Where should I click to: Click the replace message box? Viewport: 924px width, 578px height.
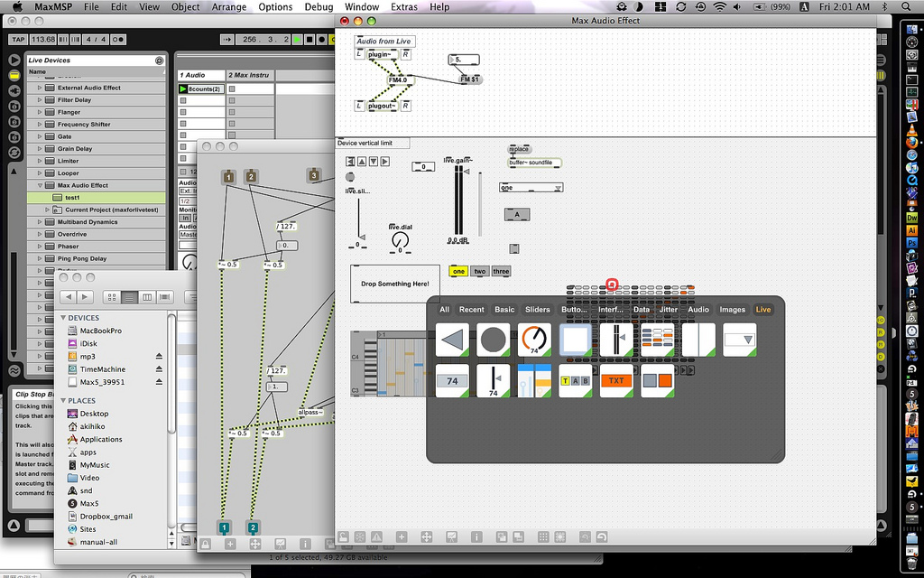click(519, 149)
